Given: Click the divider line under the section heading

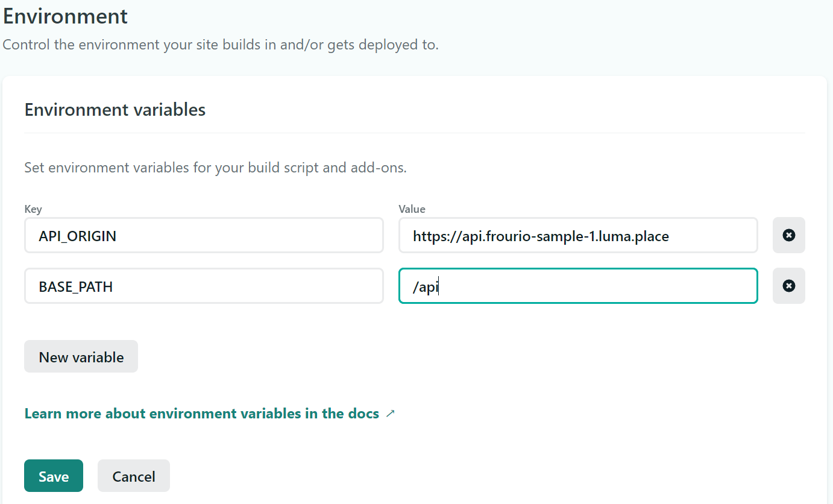Looking at the screenshot, I should [x=415, y=133].
